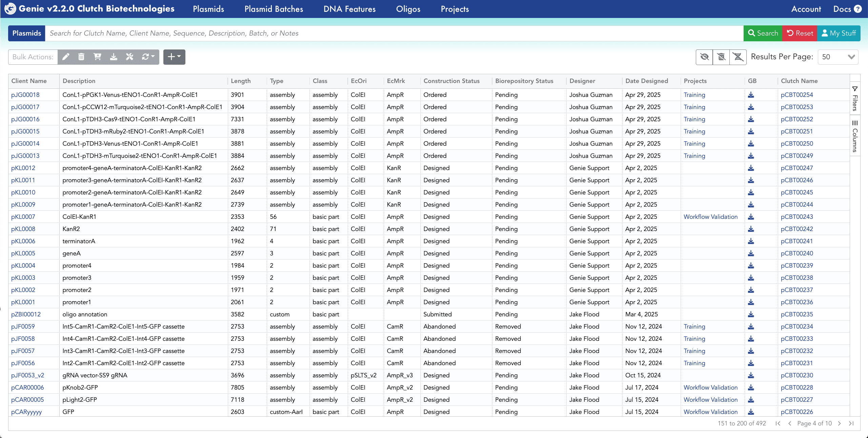Open the Results Per Page dropdown
This screenshot has width=868, height=438.
pyautogui.click(x=838, y=57)
